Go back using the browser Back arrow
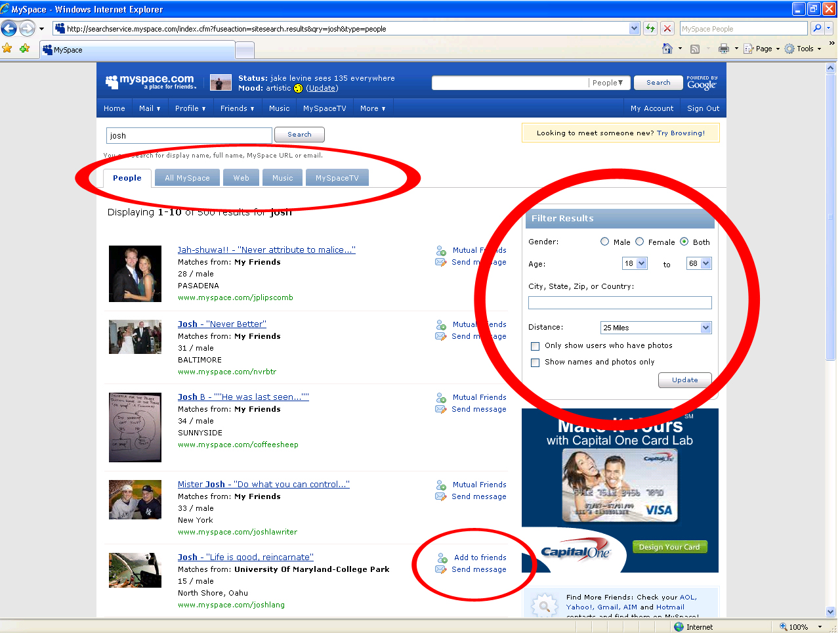The height and width of the screenshot is (633, 840). click(x=9, y=28)
